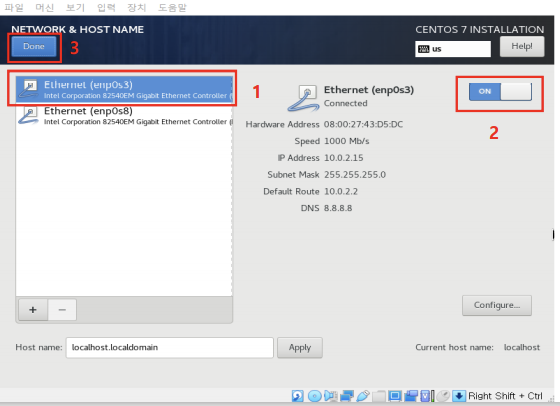Image resolution: width=560 pixels, height=406 pixels.
Task: Click the optical disc status icon
Action: tap(315, 396)
